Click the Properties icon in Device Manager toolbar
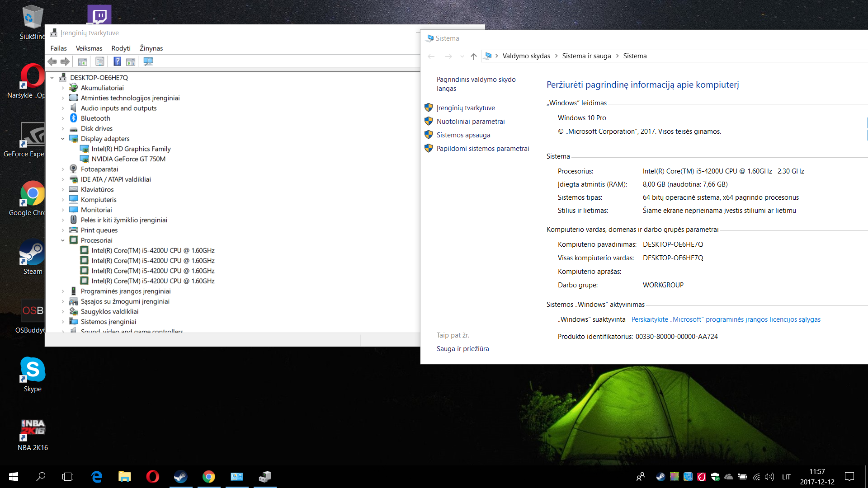This screenshot has width=868, height=488. [100, 61]
